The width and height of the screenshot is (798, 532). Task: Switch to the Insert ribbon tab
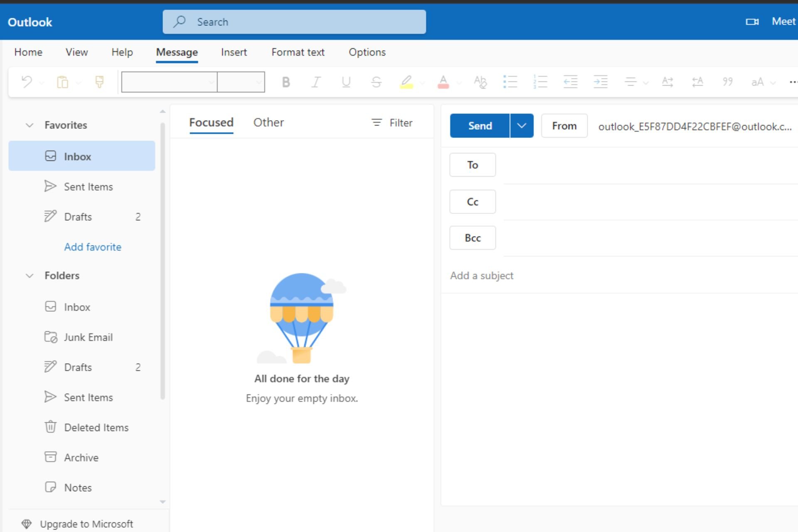(234, 52)
